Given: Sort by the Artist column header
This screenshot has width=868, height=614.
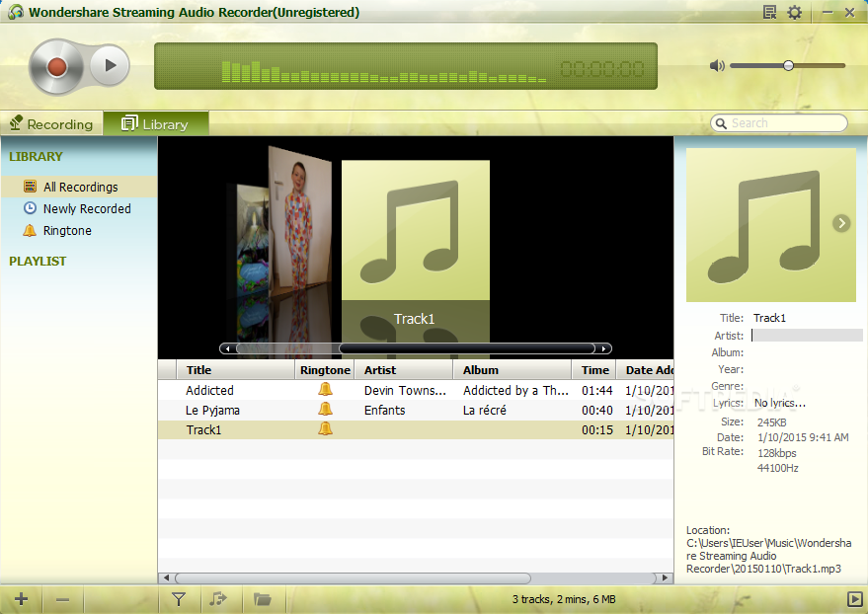Looking at the screenshot, I should point(404,370).
